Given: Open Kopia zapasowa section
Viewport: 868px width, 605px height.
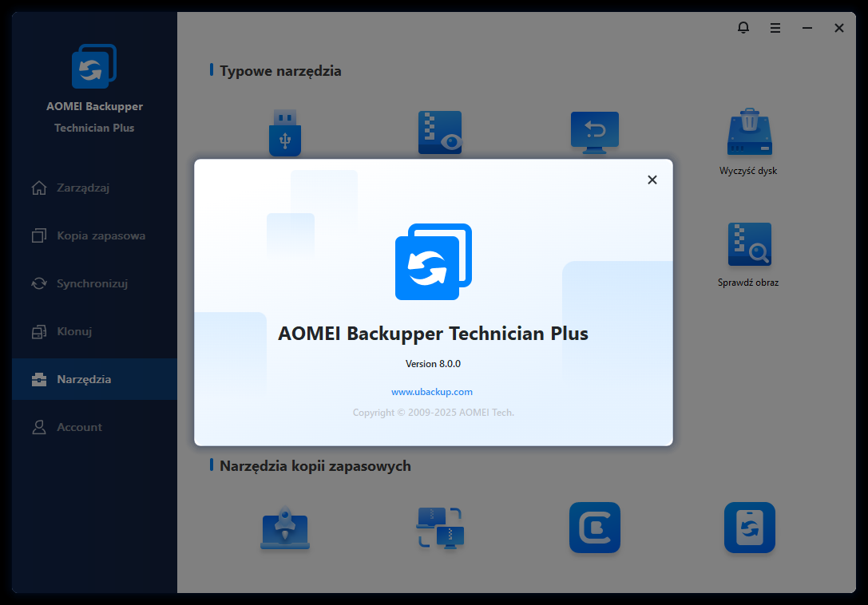Looking at the screenshot, I should click(95, 235).
